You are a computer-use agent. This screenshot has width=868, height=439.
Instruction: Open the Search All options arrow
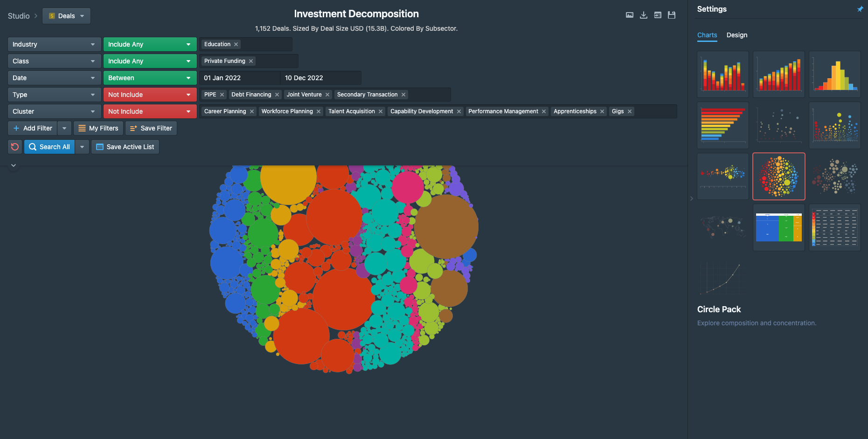coord(82,147)
